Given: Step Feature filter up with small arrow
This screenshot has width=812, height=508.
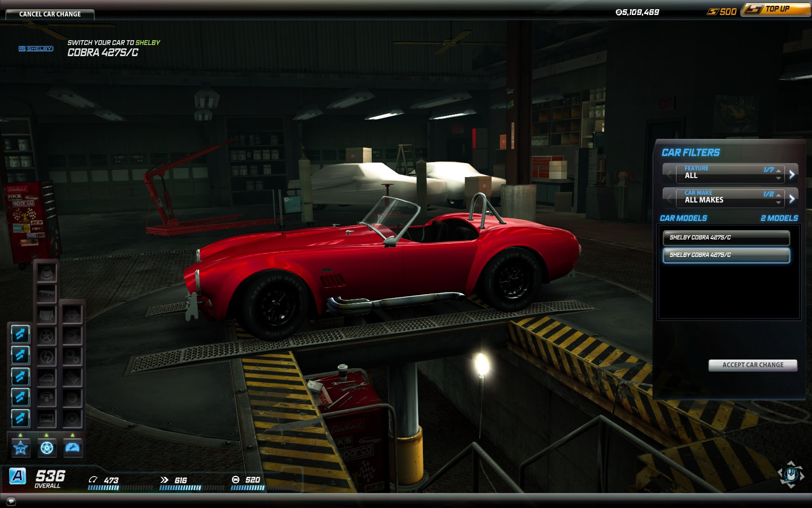Looking at the screenshot, I should (778, 170).
